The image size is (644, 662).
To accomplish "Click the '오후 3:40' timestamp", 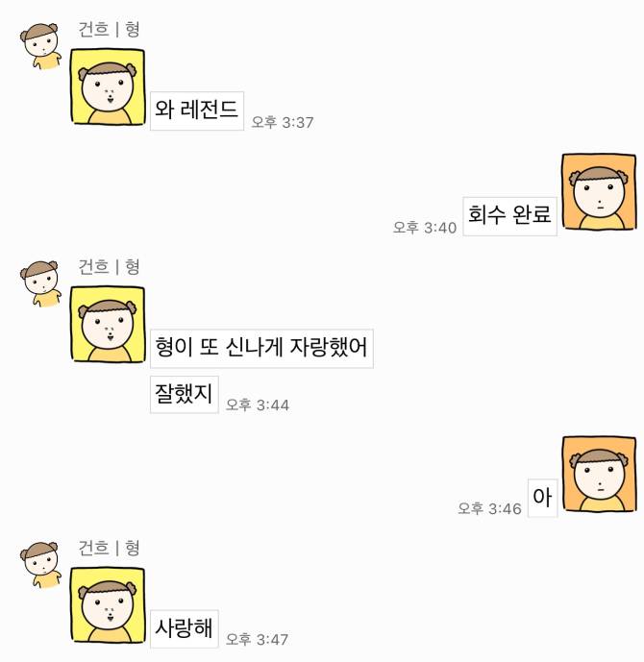I will tap(425, 228).
